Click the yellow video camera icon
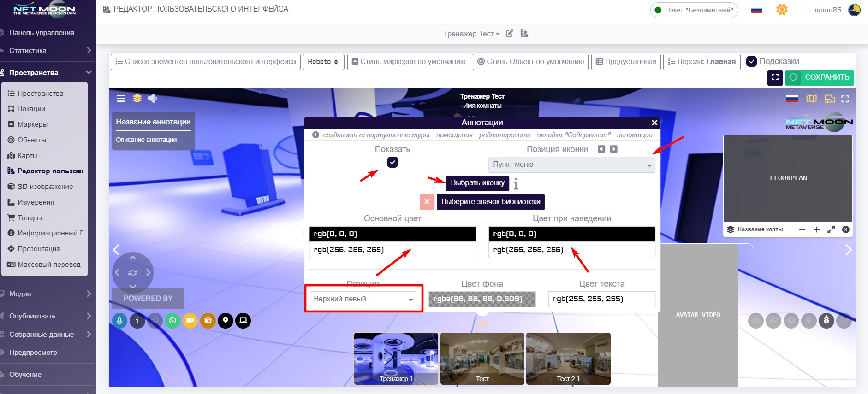868x394 pixels. click(x=190, y=320)
